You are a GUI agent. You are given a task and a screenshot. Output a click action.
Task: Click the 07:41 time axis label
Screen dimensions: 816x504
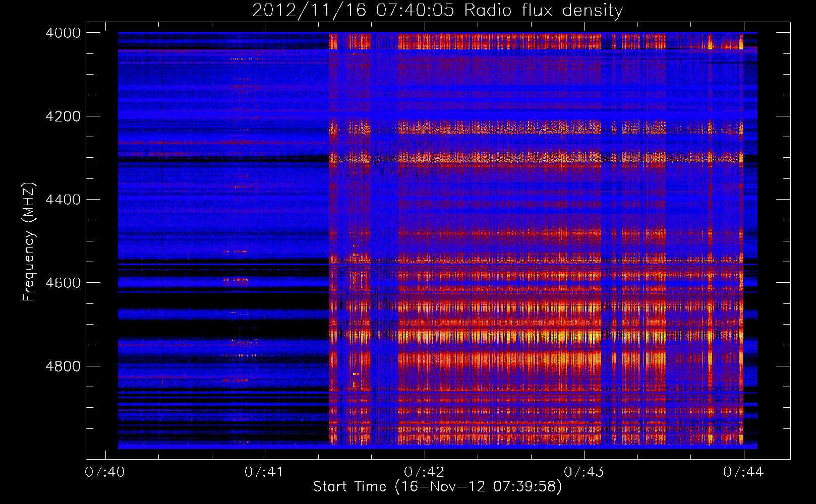pyautogui.click(x=264, y=472)
